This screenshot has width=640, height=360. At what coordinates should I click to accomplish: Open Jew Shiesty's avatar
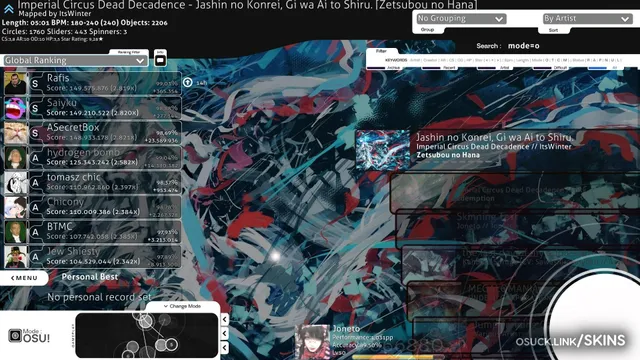16,257
